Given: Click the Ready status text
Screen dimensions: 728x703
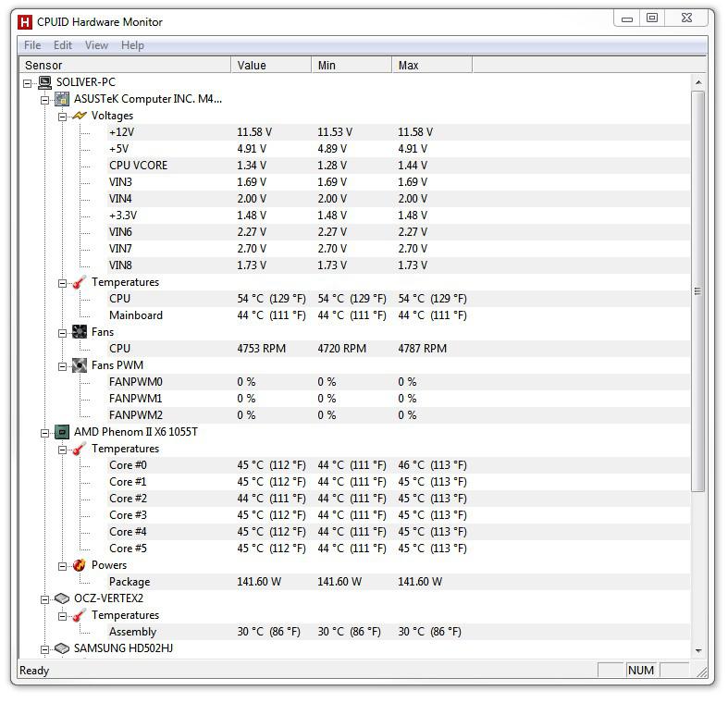Looking at the screenshot, I should click(x=34, y=671).
